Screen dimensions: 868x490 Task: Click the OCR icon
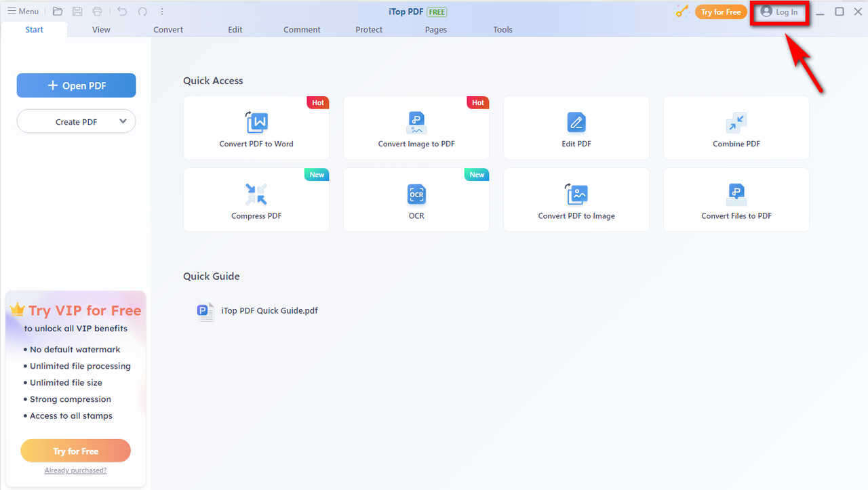click(416, 194)
